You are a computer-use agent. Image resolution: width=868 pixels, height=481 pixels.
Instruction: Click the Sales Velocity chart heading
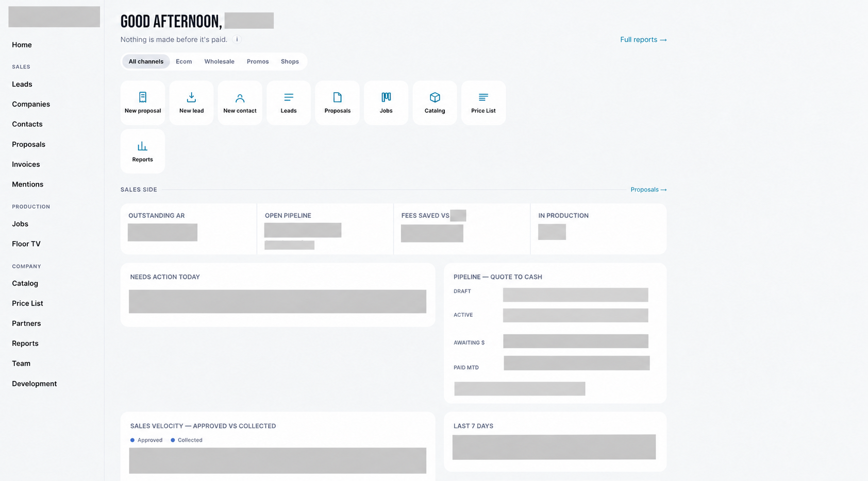click(203, 426)
